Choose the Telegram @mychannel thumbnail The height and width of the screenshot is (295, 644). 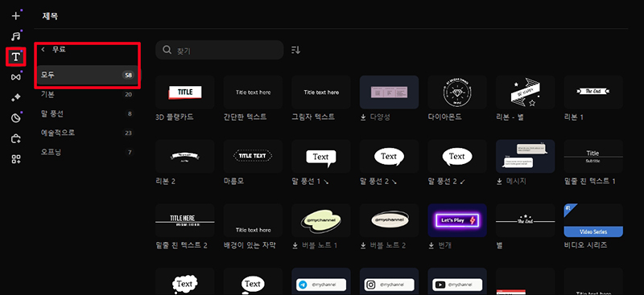tap(321, 281)
